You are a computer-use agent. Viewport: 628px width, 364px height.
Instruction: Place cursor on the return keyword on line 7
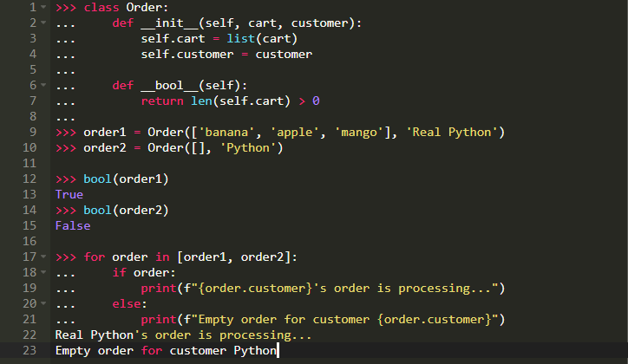coord(162,101)
